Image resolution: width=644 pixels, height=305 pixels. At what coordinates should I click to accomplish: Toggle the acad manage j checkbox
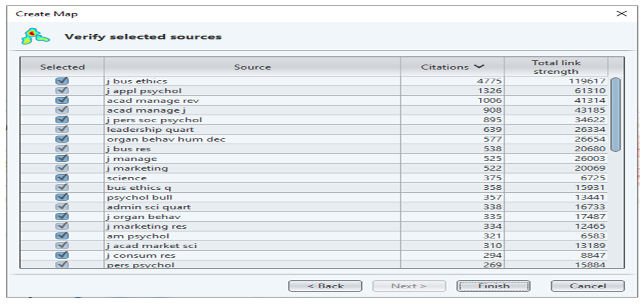point(62,110)
